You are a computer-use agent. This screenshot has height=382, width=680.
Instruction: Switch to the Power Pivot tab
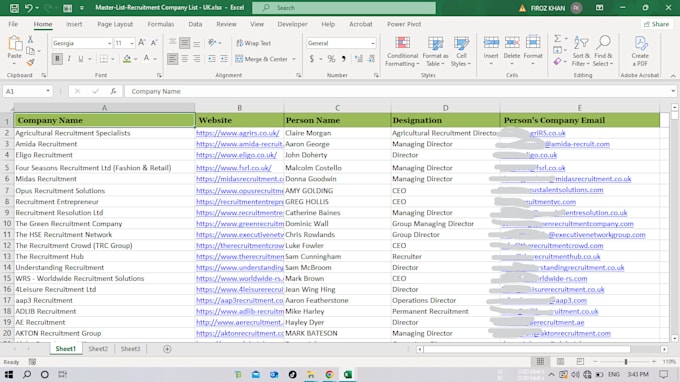(x=404, y=24)
